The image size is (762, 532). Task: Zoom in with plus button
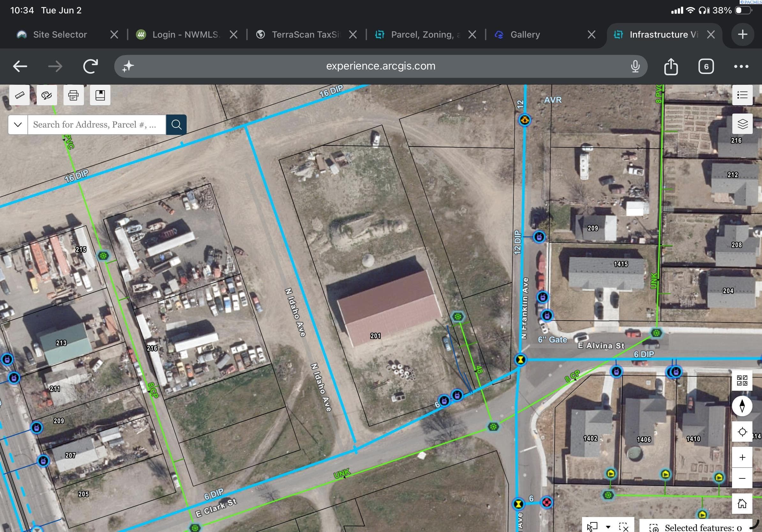coord(742,457)
